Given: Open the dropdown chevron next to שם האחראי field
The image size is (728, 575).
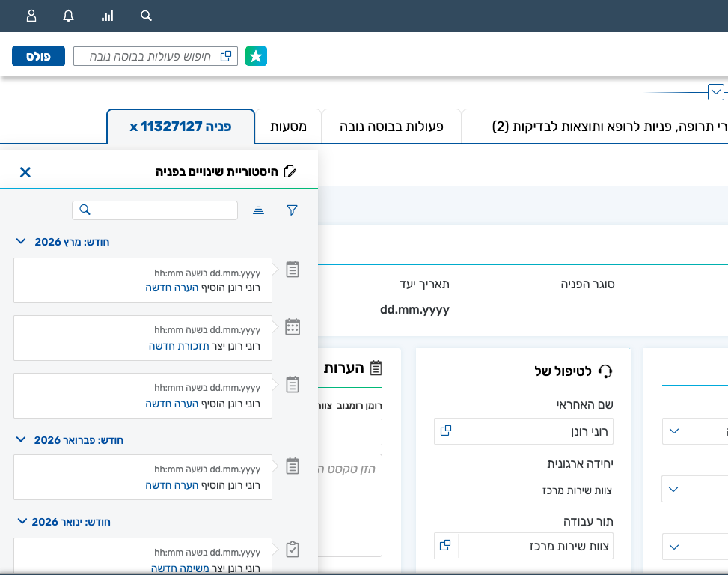Looking at the screenshot, I should coord(673,431).
